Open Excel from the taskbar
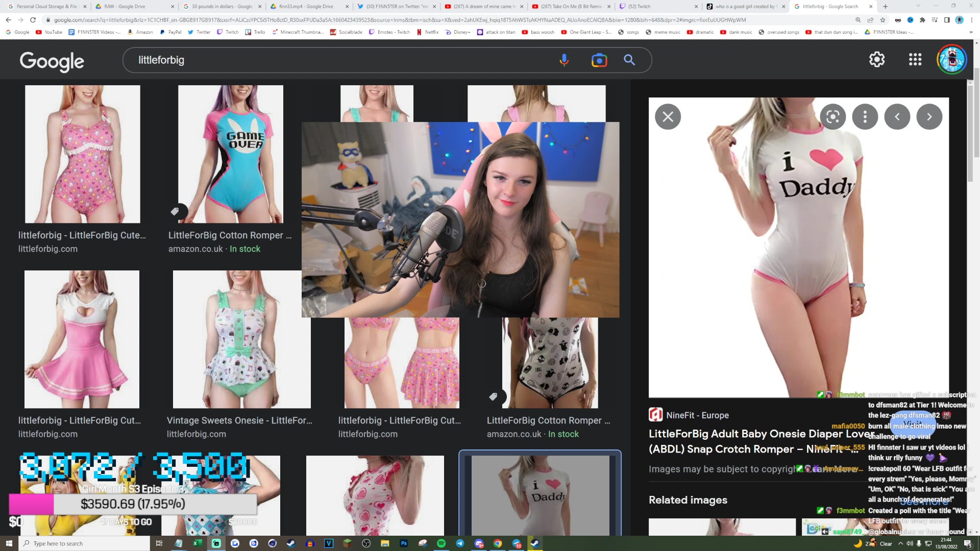The image size is (980, 551). [197, 543]
